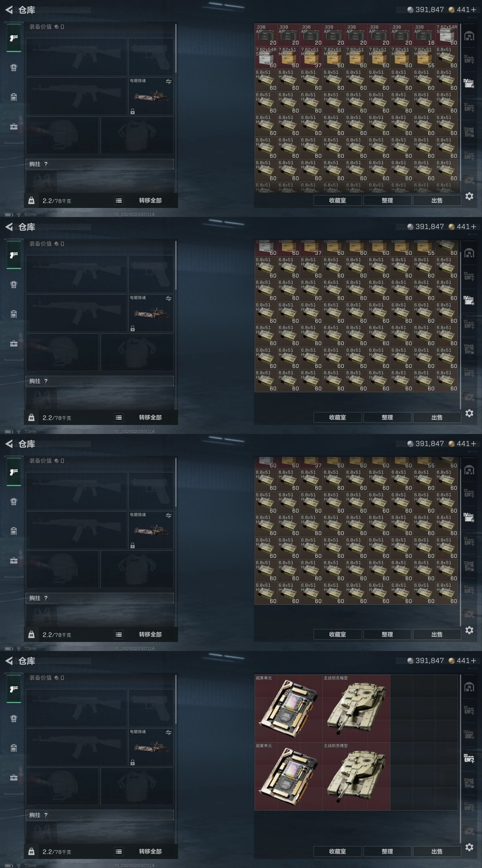Click the back arrow next to 仓库 above .338 ammo
482x868 pixels.
click(x=9, y=10)
